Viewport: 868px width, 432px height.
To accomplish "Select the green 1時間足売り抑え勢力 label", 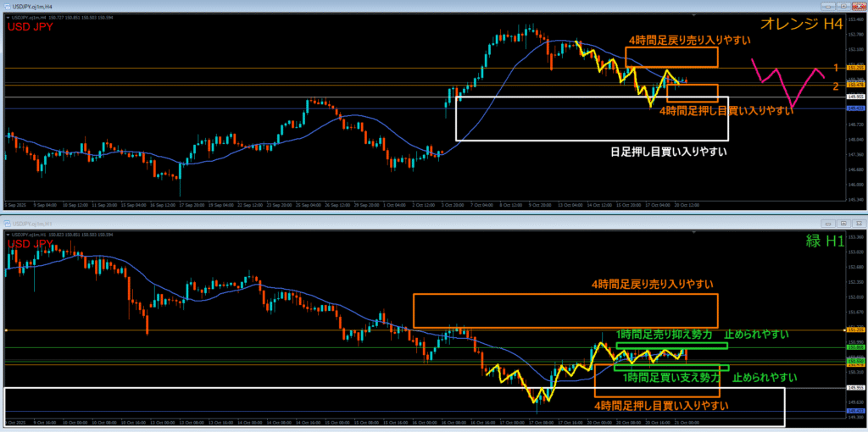I will coord(666,334).
